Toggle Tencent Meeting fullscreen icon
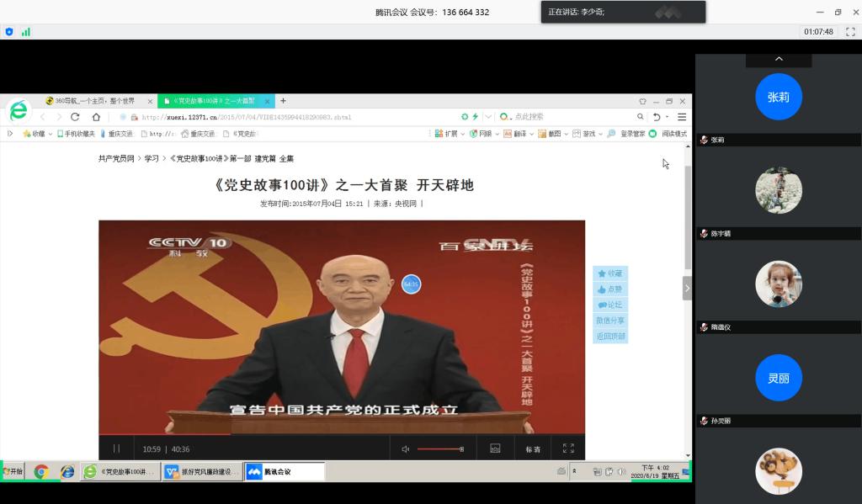The image size is (862, 504). point(850,32)
